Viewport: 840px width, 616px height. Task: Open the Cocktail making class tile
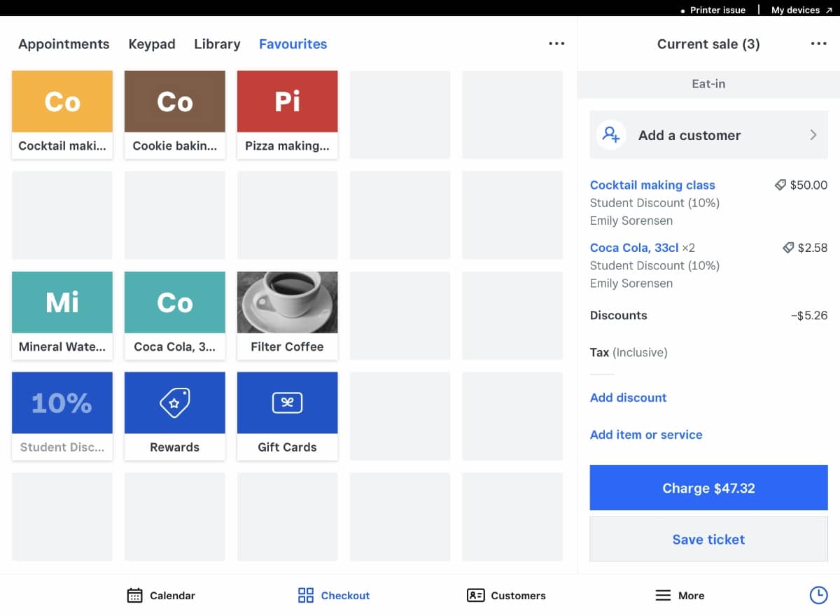click(x=62, y=115)
